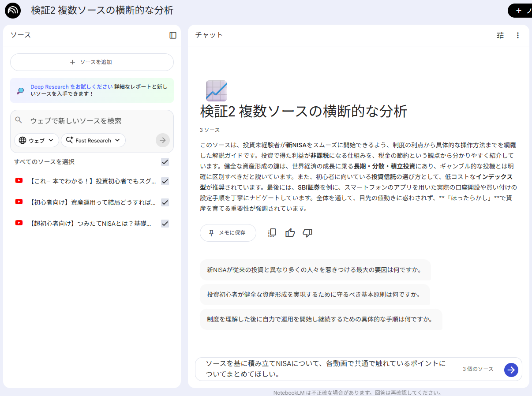This screenshot has width=532, height=396.
Task: Toggle the すべてのソースを選択 checkbox
Action: [x=165, y=162]
